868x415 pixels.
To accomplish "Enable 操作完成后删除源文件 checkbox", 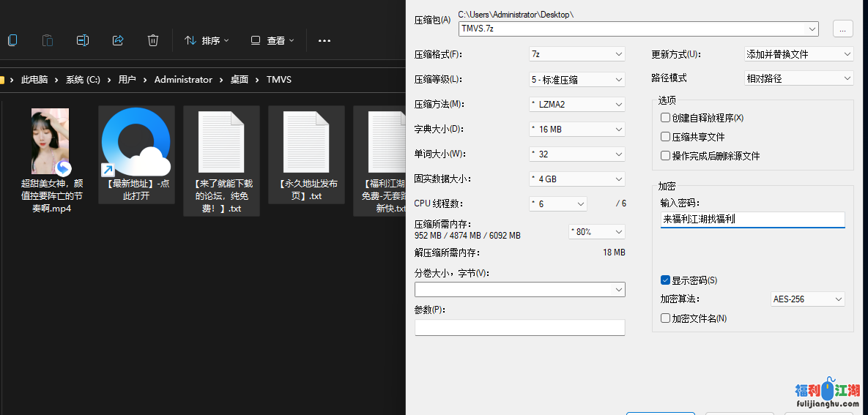I will point(665,156).
